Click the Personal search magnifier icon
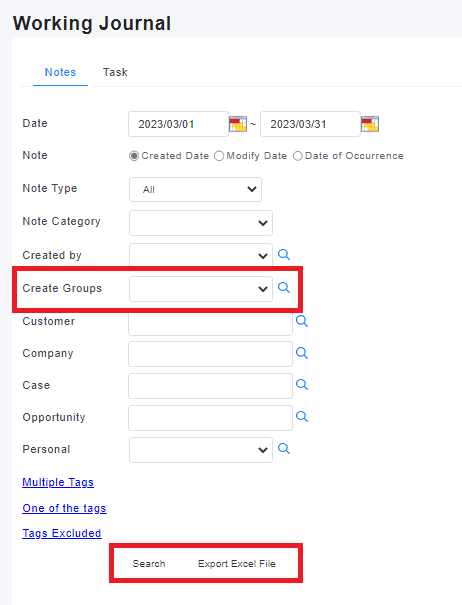Image resolution: width=462 pixels, height=605 pixels. click(x=284, y=449)
